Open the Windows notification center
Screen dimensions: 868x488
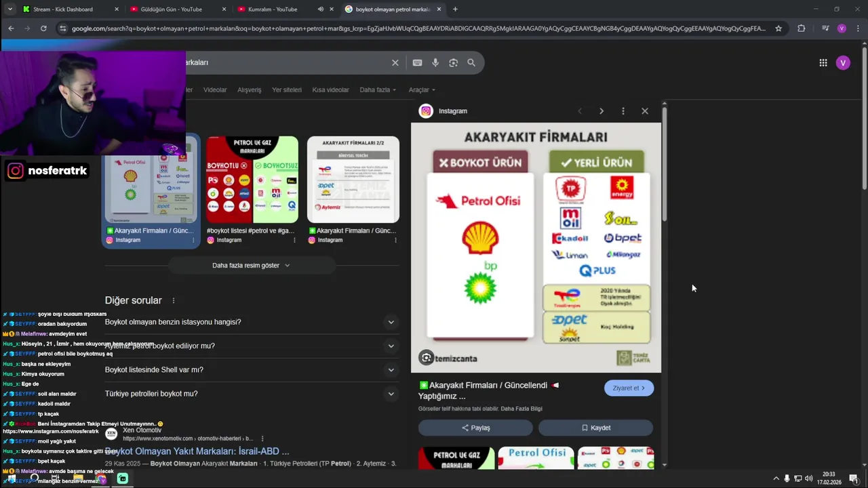(853, 479)
